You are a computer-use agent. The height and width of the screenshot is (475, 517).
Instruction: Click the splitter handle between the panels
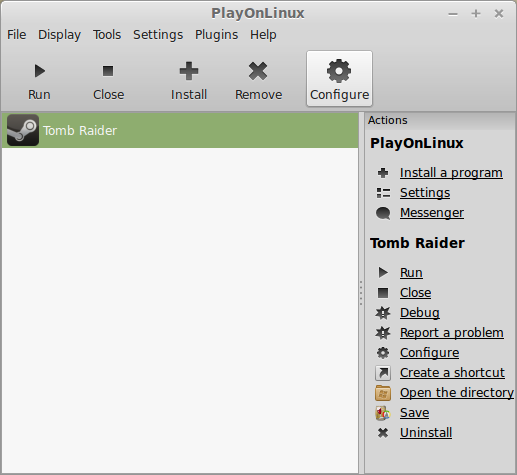coord(361,293)
